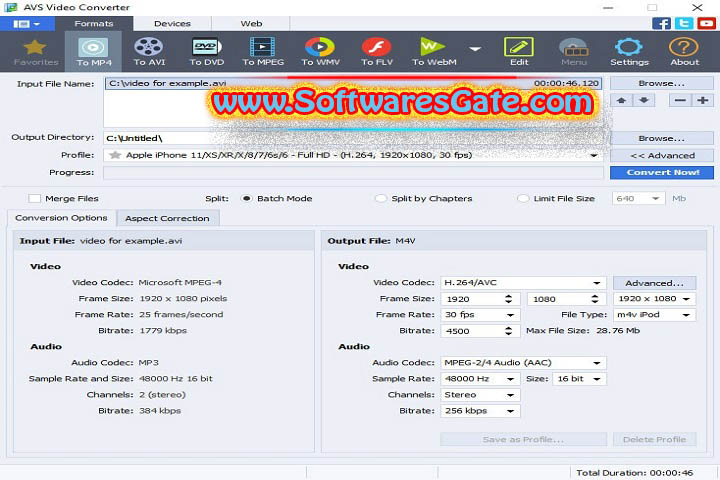720x480 pixels.
Task: Open the Audio Codec AAC dropdown
Action: click(x=523, y=363)
